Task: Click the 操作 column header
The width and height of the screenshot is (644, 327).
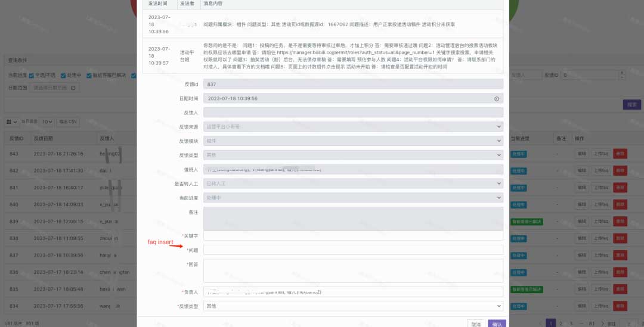Action: pyautogui.click(x=580, y=139)
